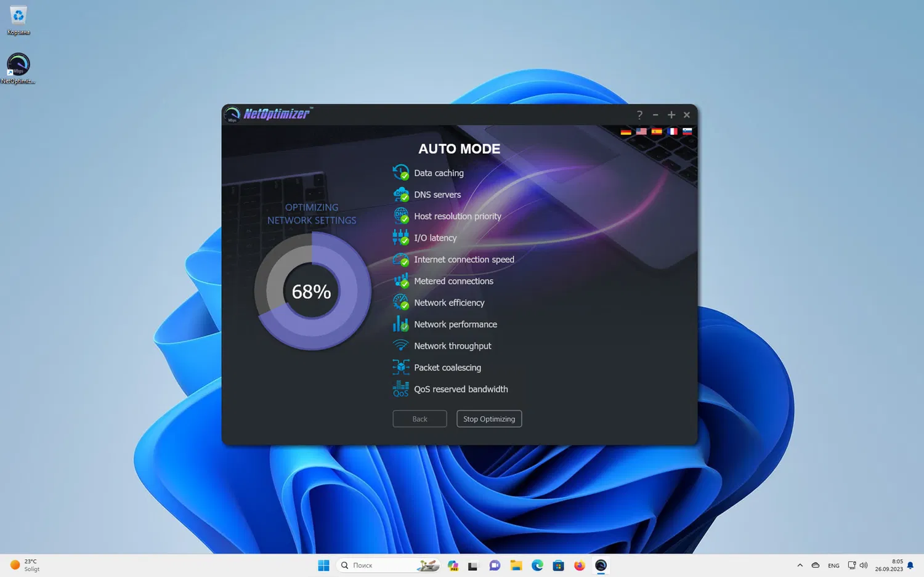
Task: Click the "DNS servers" label
Action: (x=437, y=195)
